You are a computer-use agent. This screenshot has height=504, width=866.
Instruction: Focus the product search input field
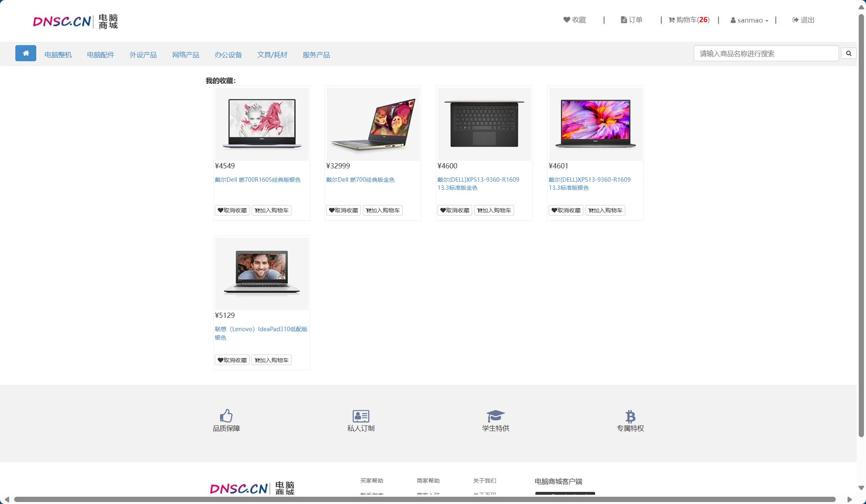click(x=766, y=53)
